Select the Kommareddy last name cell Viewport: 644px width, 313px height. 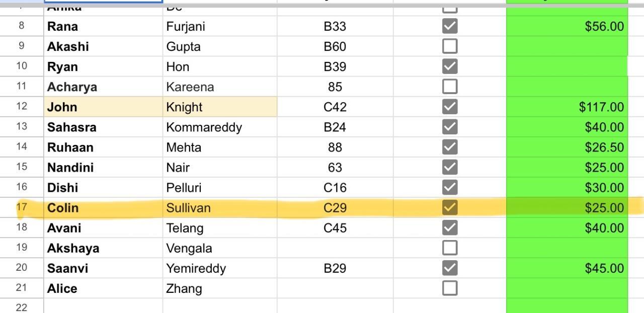[219, 127]
